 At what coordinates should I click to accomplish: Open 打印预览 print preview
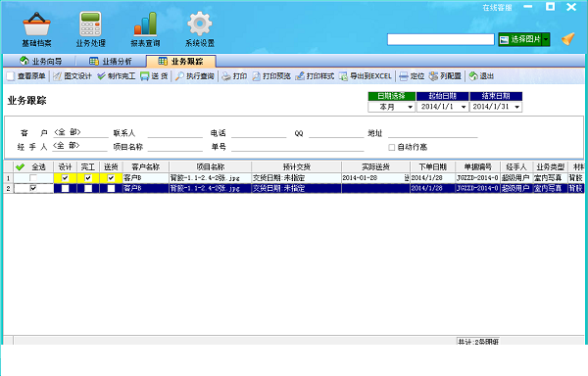pyautogui.click(x=271, y=76)
